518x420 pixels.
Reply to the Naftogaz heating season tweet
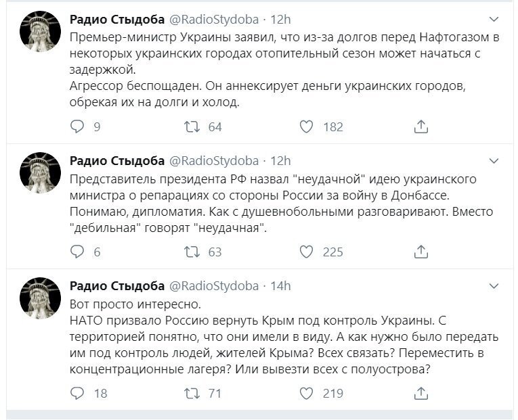(x=77, y=126)
